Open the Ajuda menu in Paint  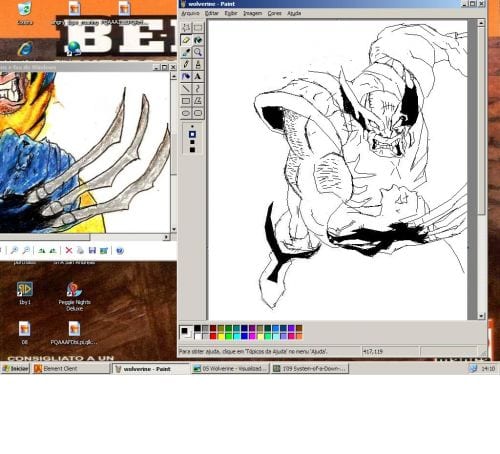click(294, 13)
